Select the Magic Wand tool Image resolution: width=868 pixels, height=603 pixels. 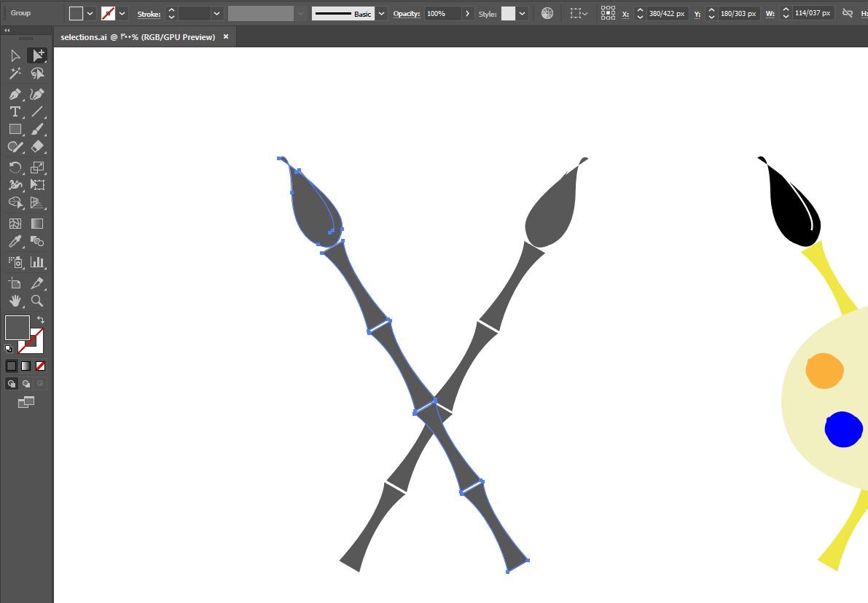coord(15,73)
